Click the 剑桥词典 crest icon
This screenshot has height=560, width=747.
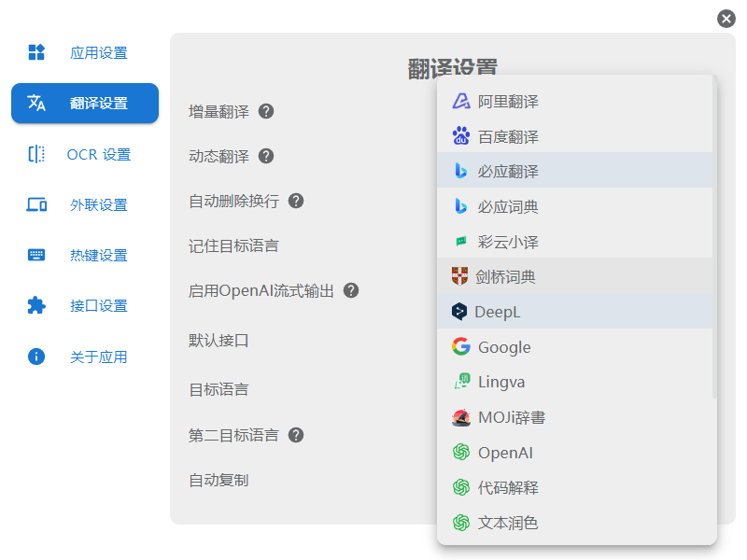pyautogui.click(x=459, y=276)
